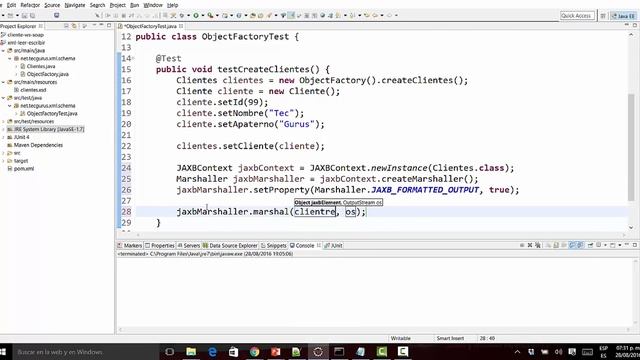640x360 pixels.
Task: Click the editor vertical scrollbar
Action: click(631, 131)
